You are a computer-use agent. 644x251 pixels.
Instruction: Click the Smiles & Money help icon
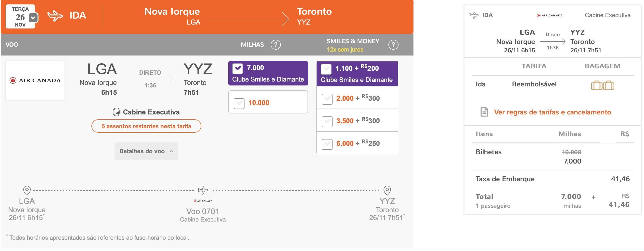[x=393, y=45]
